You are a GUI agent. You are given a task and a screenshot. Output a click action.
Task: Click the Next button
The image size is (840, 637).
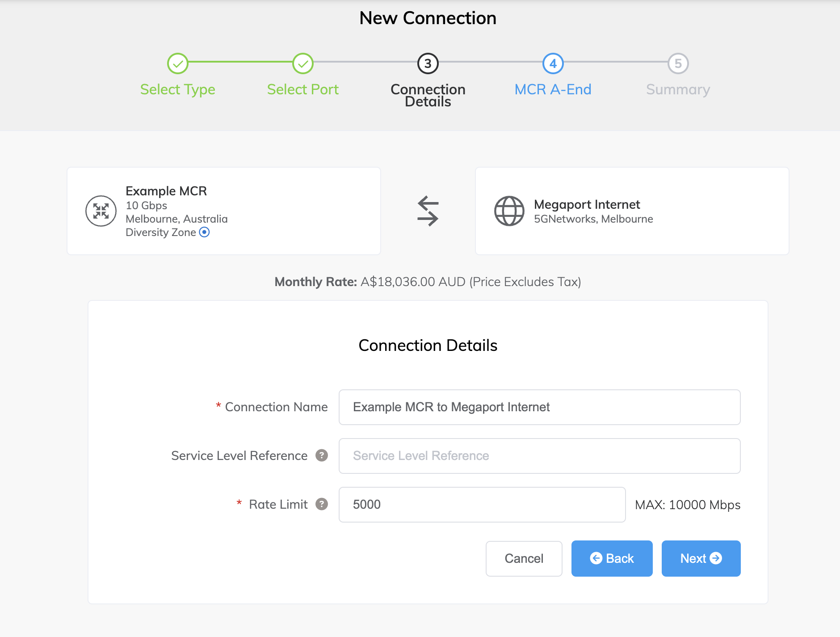(x=701, y=559)
